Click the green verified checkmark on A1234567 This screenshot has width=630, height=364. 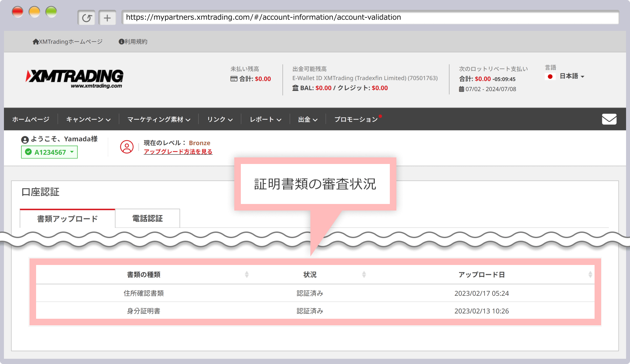[29, 152]
